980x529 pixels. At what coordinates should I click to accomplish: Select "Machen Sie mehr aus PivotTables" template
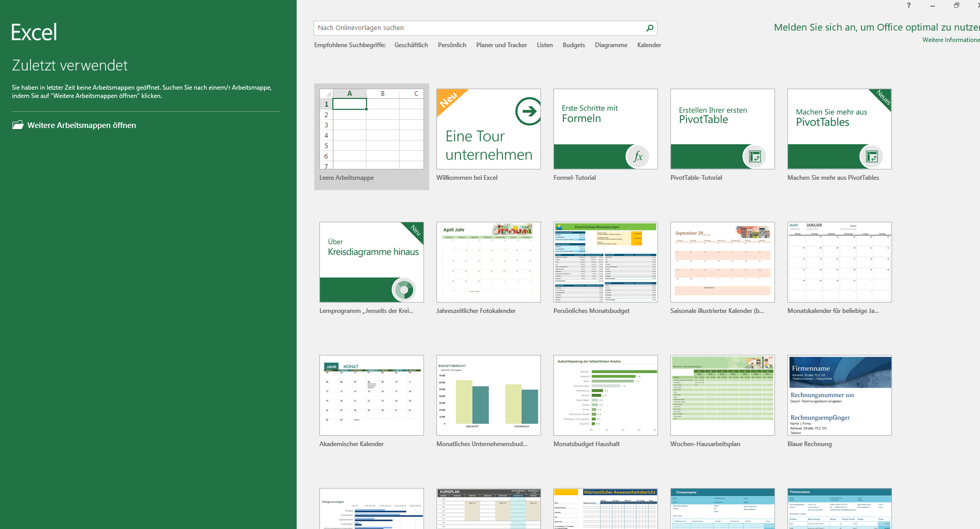point(839,129)
